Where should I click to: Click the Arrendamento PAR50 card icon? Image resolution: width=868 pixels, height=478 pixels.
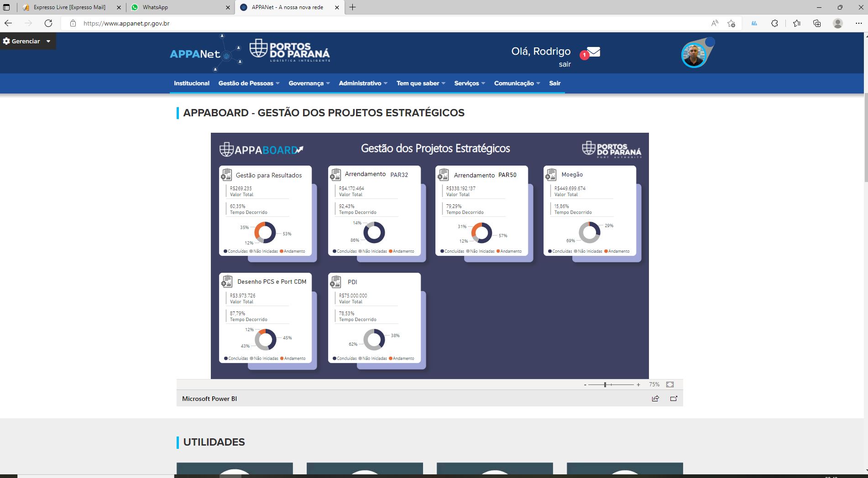click(443, 174)
